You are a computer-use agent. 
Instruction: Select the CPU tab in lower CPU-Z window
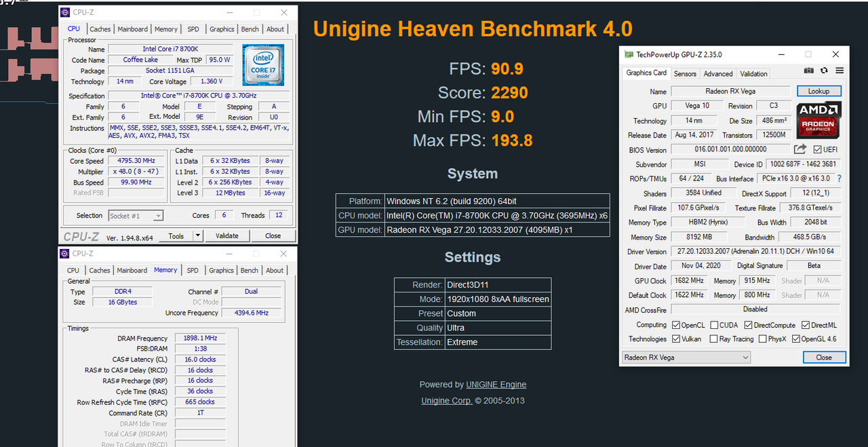point(73,270)
